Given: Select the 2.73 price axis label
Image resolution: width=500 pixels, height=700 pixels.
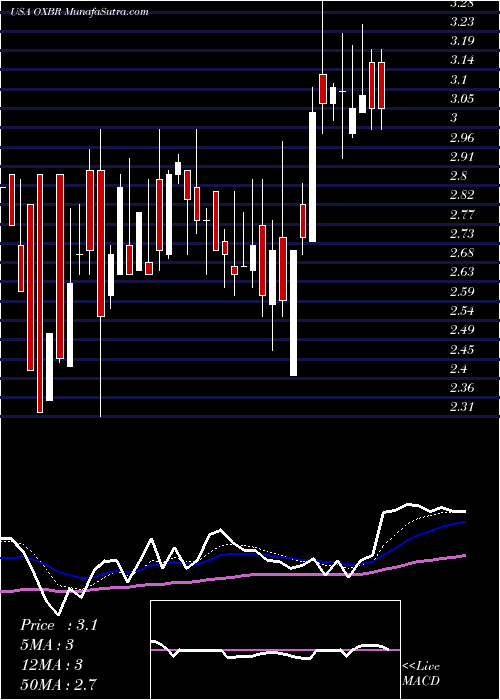Looking at the screenshot, I should click(x=462, y=234).
